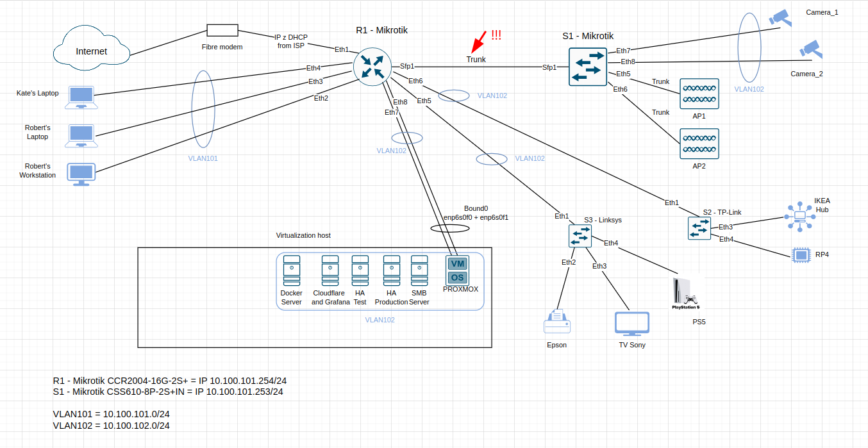Click the S1 Mikrotik switch icon
The height and width of the screenshot is (448, 868).
pyautogui.click(x=587, y=67)
